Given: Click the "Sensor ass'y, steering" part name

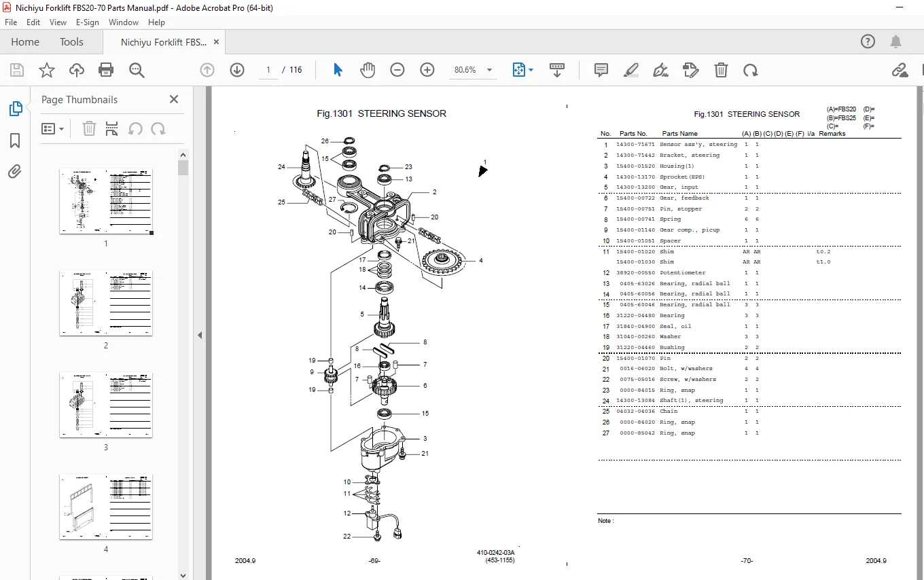Looking at the screenshot, I should tap(698, 145).
